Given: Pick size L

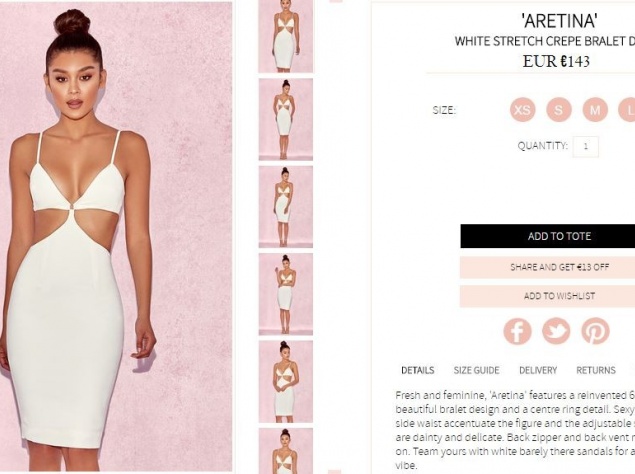Looking at the screenshot, I should tap(627, 110).
